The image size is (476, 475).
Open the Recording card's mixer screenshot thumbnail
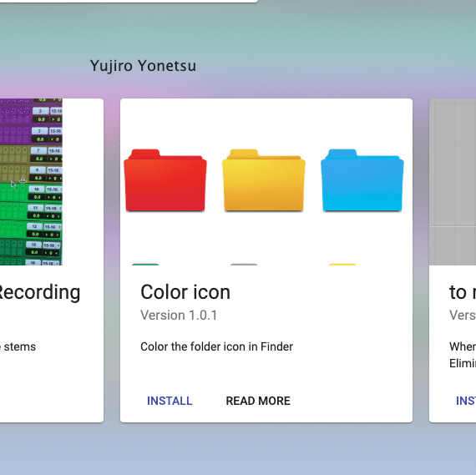click(x=31, y=181)
